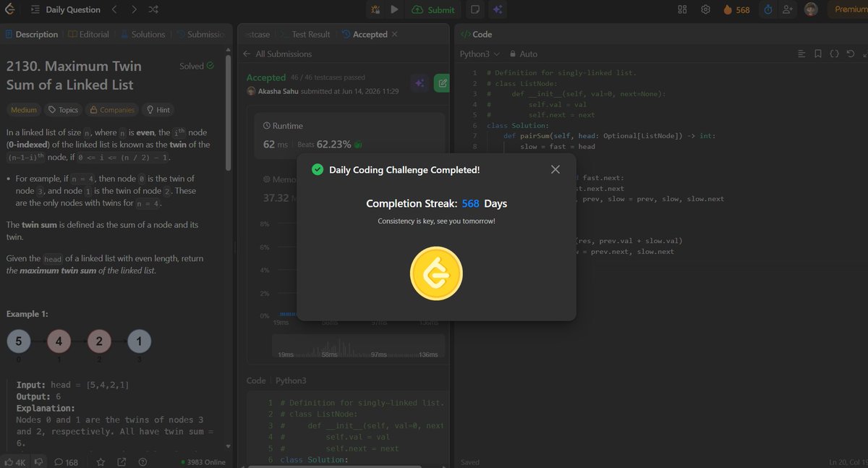Image resolution: width=868 pixels, height=468 pixels.
Task: Submit the solution
Action: coord(433,9)
